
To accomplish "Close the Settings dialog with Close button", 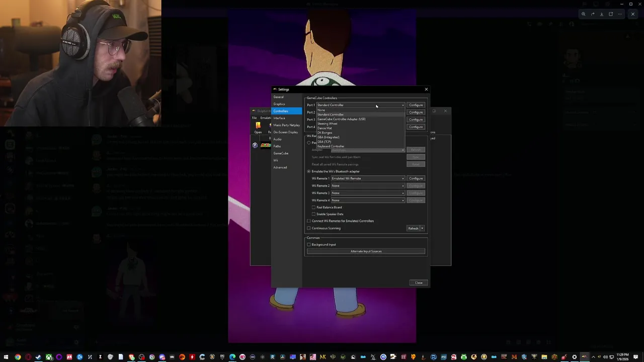I will tap(419, 283).
